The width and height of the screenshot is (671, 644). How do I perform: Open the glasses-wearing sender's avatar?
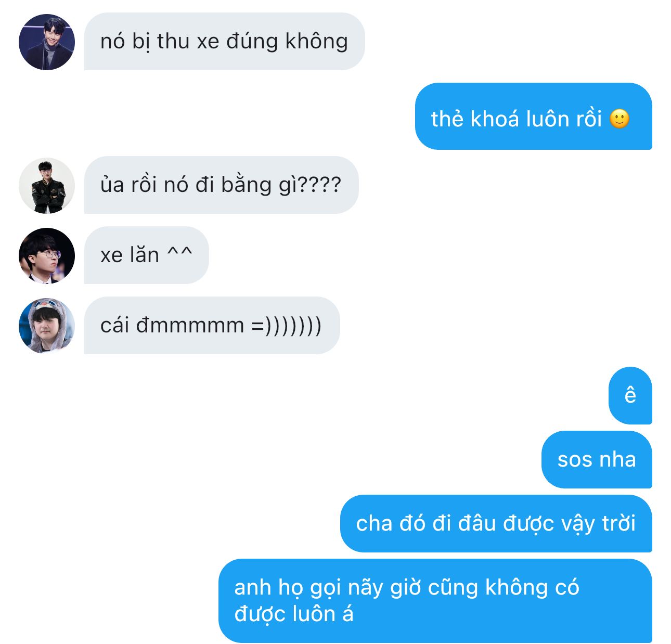coord(47,256)
